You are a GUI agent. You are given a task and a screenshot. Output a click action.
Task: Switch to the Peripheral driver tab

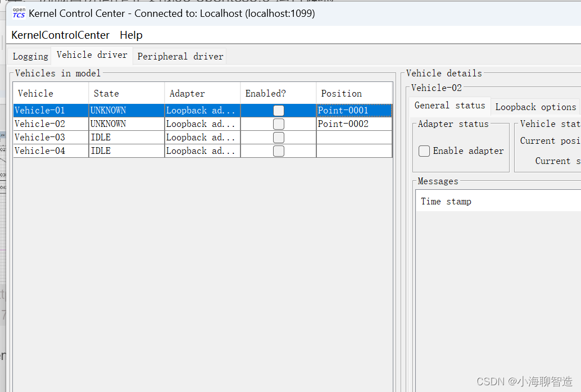(180, 56)
